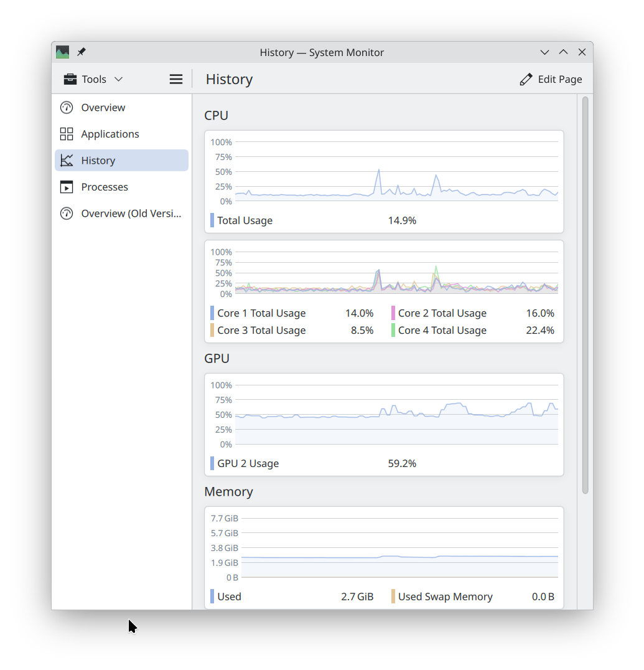The width and height of the screenshot is (644, 670).
Task: Click the Core 4 Total Usage green swatch
Action: point(393,331)
